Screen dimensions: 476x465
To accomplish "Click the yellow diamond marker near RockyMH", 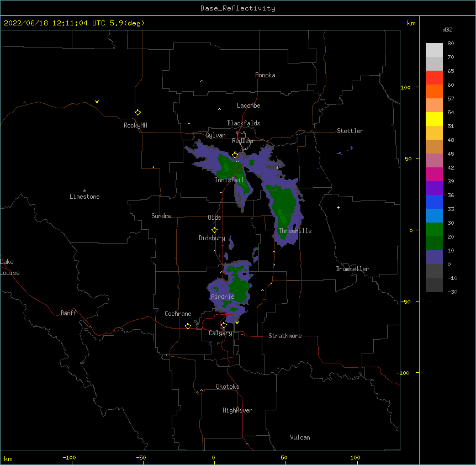I will click(x=137, y=113).
